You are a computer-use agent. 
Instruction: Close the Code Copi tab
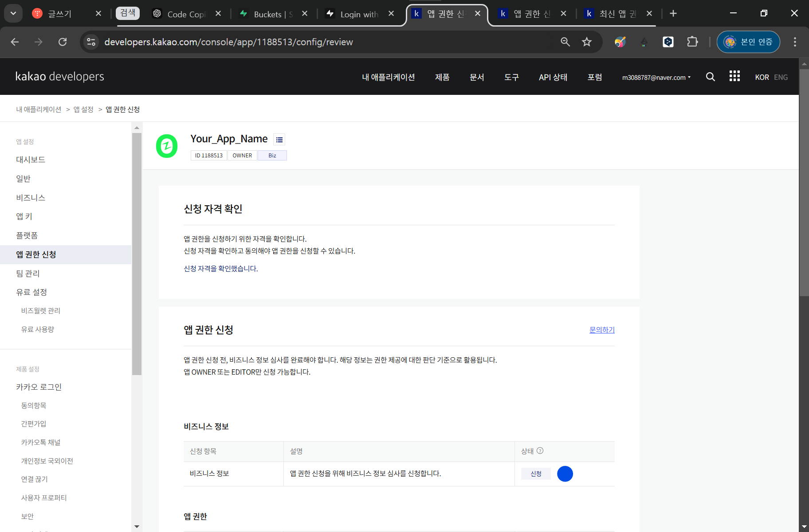click(218, 14)
